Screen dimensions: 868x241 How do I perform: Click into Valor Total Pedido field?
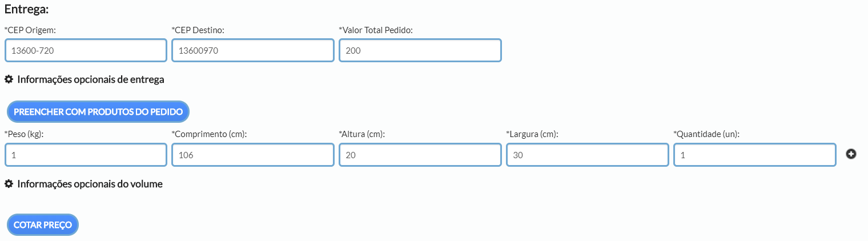pos(420,50)
